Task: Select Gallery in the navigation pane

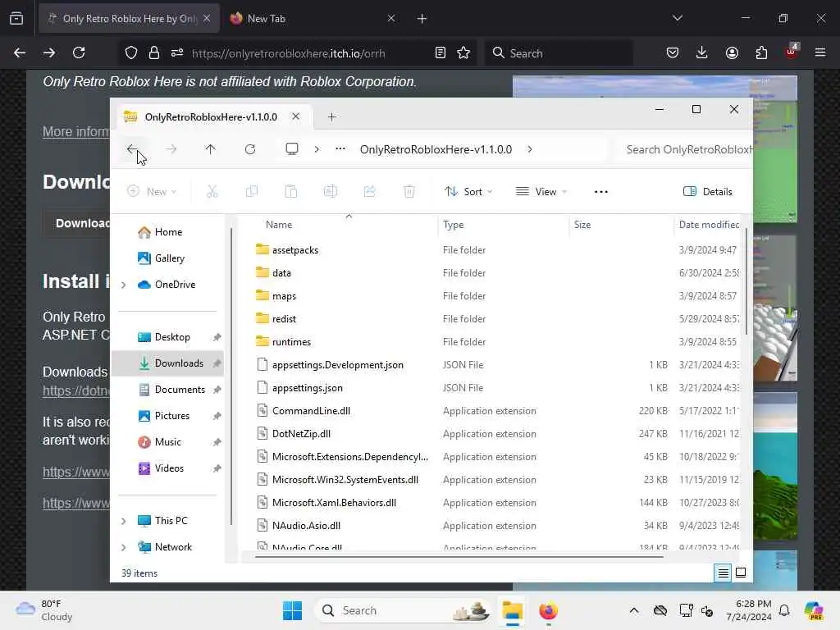Action: 162,258
